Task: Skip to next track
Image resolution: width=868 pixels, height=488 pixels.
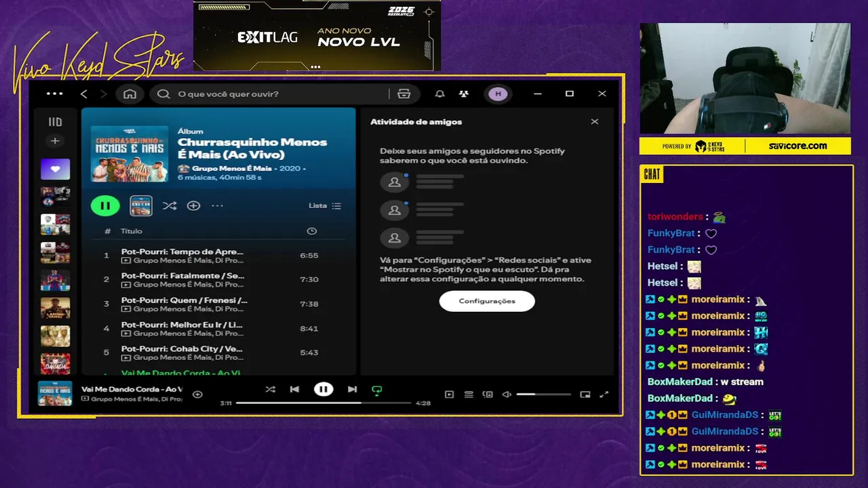Action: click(x=352, y=389)
